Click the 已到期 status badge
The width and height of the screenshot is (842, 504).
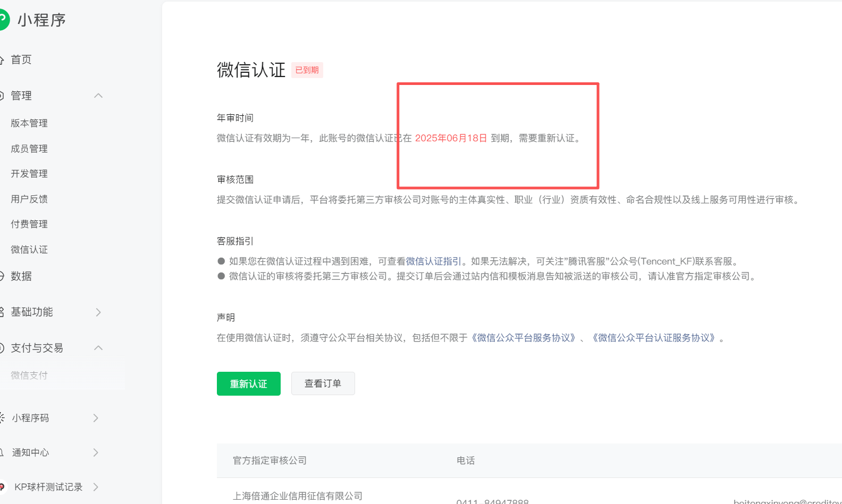pyautogui.click(x=307, y=70)
